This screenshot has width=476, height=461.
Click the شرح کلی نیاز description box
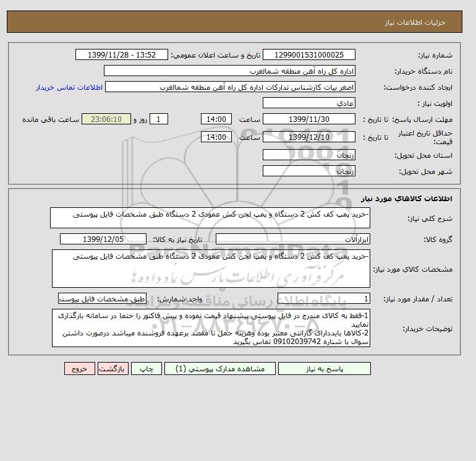coord(210,218)
